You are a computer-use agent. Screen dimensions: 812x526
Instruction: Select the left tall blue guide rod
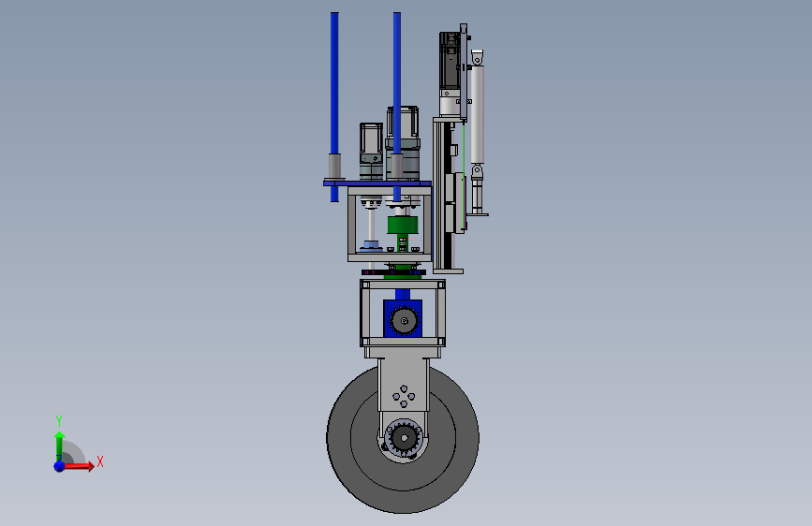coord(334,83)
